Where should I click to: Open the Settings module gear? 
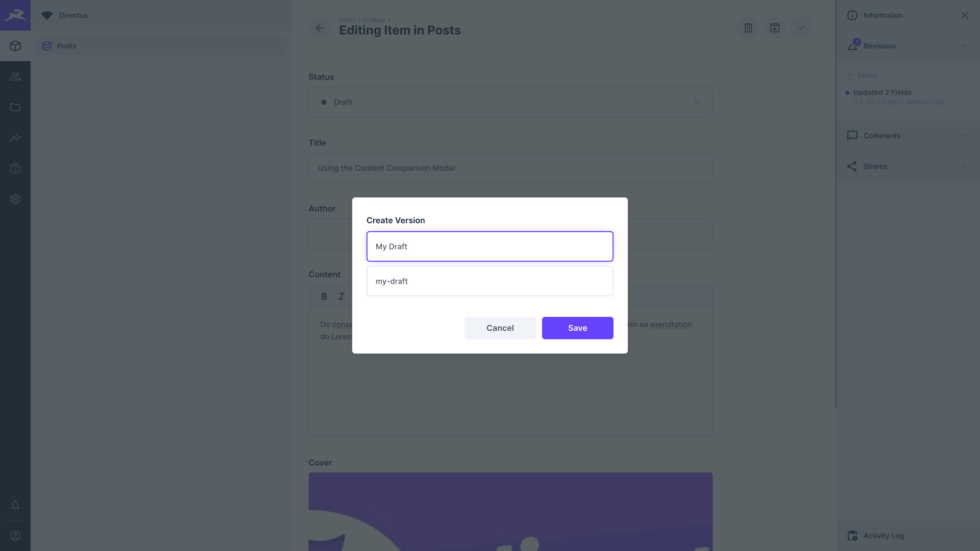[15, 199]
